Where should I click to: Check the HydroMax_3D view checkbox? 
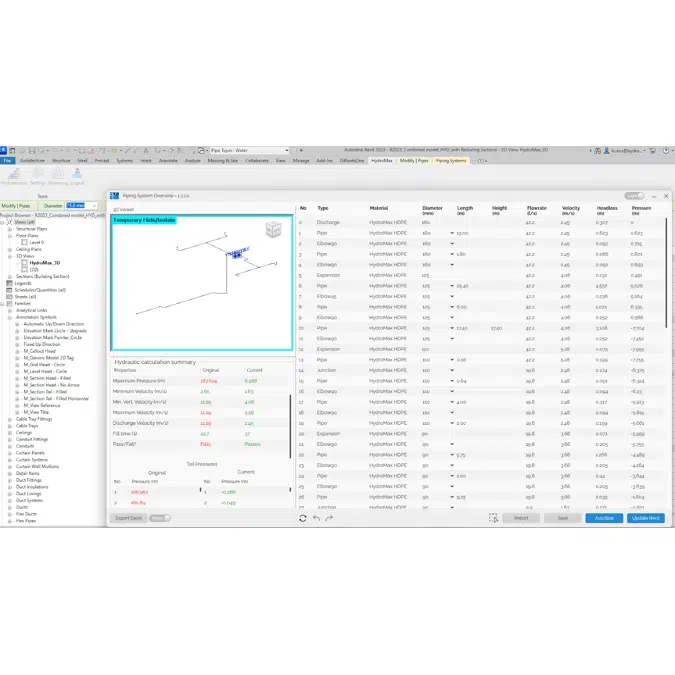(x=25, y=262)
